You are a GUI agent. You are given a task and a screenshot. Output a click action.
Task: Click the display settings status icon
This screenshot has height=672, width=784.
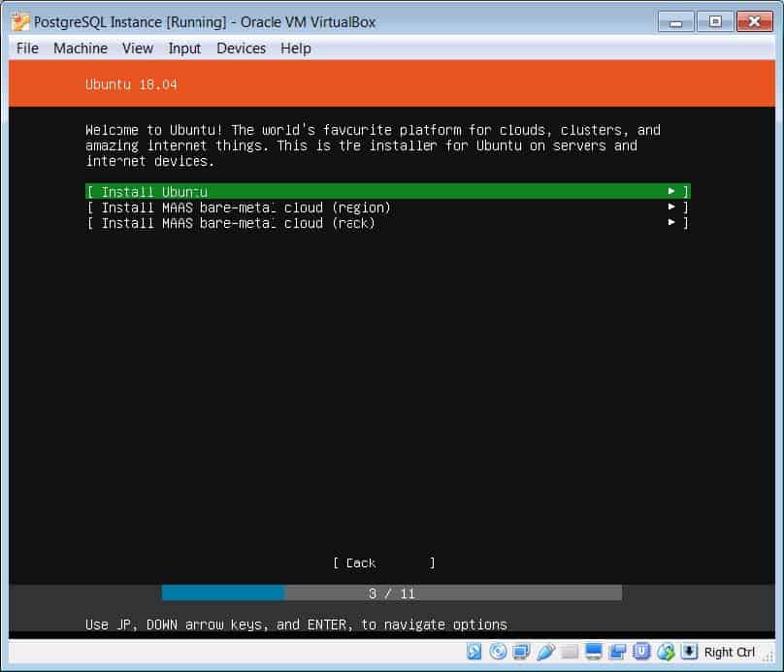594,652
